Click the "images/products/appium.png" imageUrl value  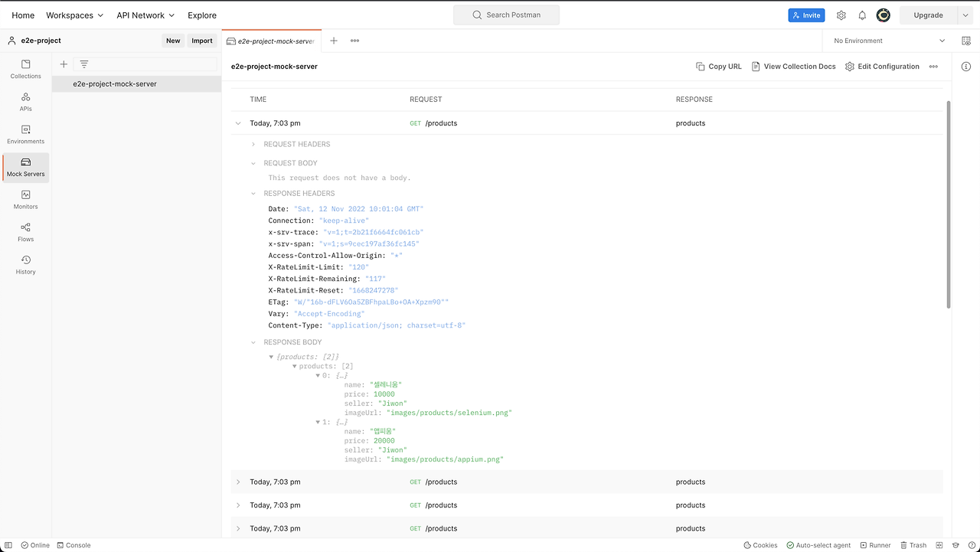click(x=445, y=459)
